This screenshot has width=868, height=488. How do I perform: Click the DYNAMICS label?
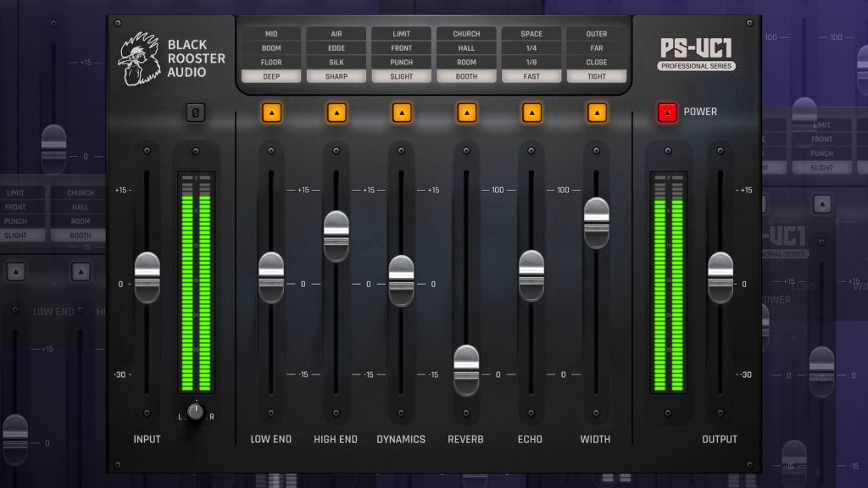click(x=401, y=440)
